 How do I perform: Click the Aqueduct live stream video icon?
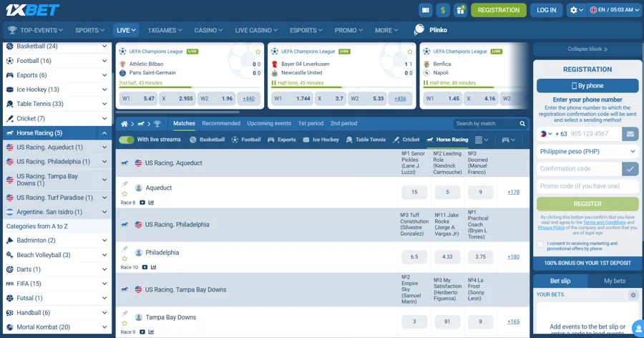(142, 203)
